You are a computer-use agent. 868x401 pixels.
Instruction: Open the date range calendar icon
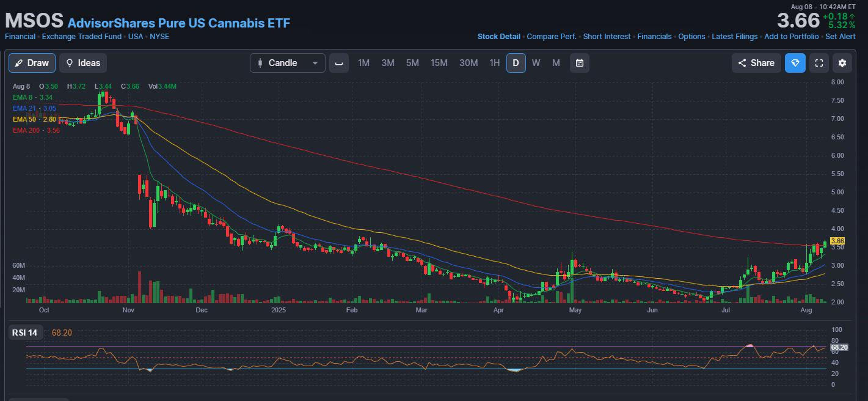(580, 63)
